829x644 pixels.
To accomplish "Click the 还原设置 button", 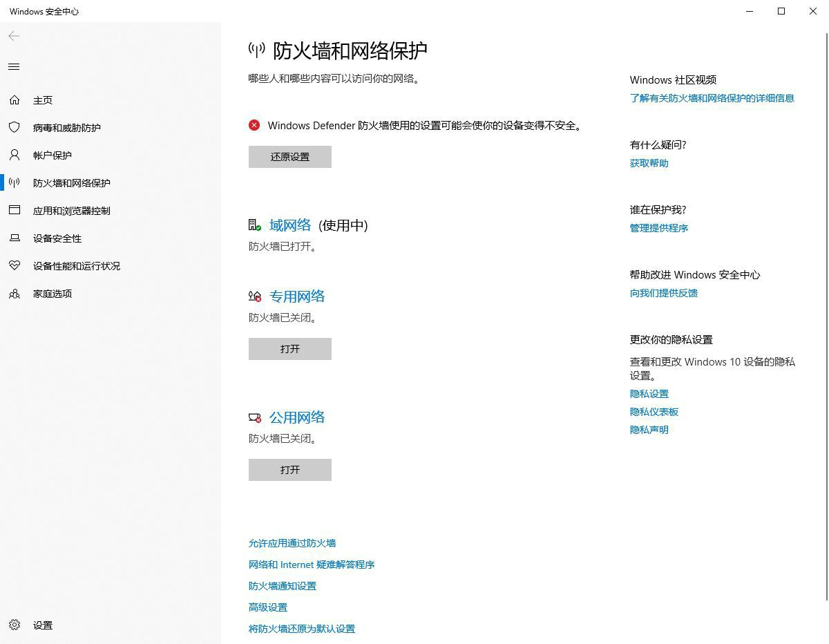I will 290,157.
